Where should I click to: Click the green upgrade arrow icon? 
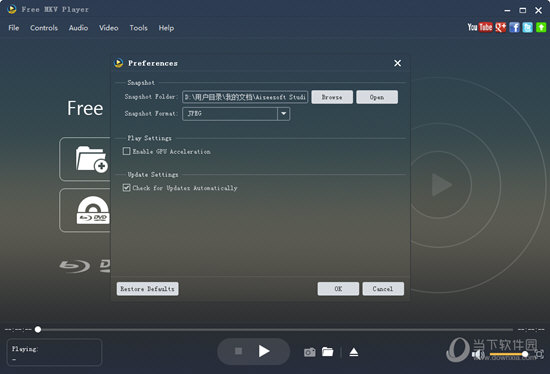(x=541, y=27)
